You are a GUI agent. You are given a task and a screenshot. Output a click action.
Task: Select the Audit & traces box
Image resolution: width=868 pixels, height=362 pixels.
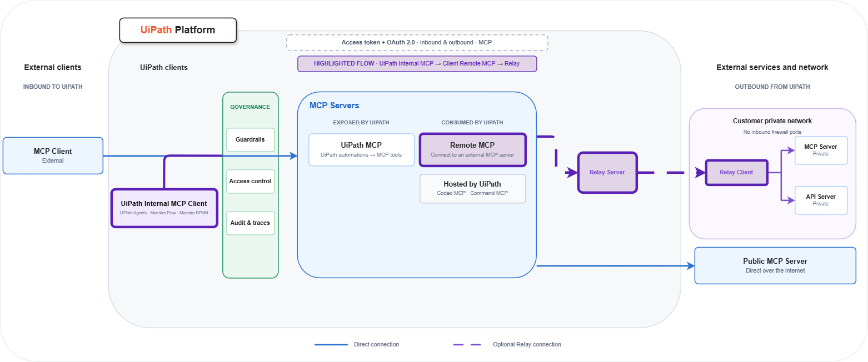[251, 223]
